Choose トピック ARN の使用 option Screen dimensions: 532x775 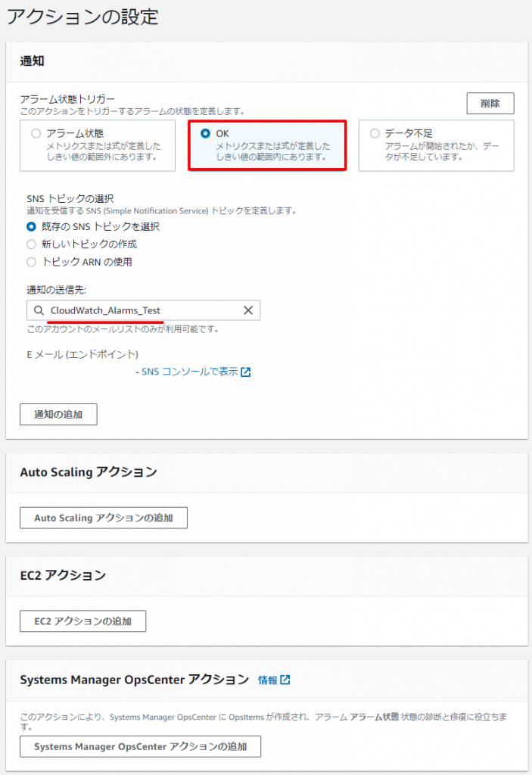tap(31, 262)
